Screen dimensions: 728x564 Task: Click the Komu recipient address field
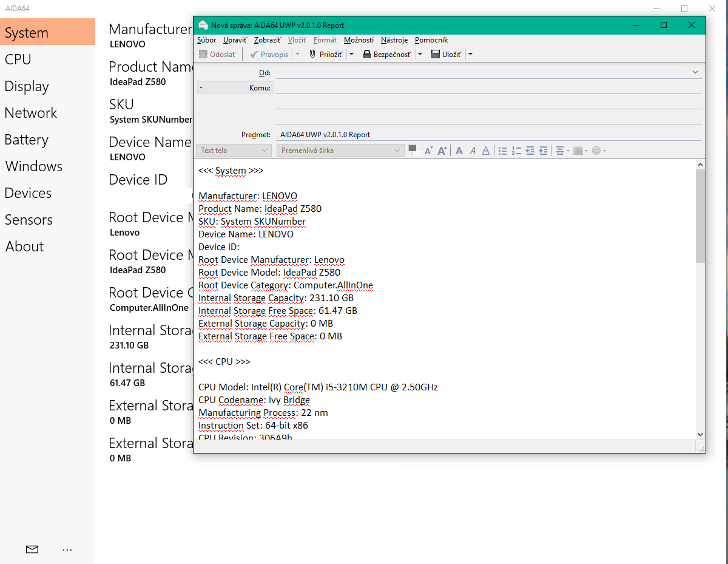(x=489, y=88)
